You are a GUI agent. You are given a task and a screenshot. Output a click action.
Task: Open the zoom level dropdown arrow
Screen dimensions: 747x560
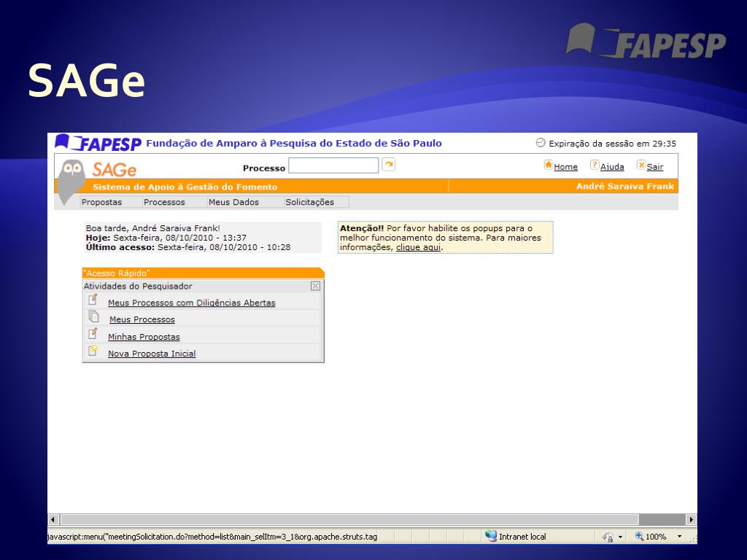(679, 537)
